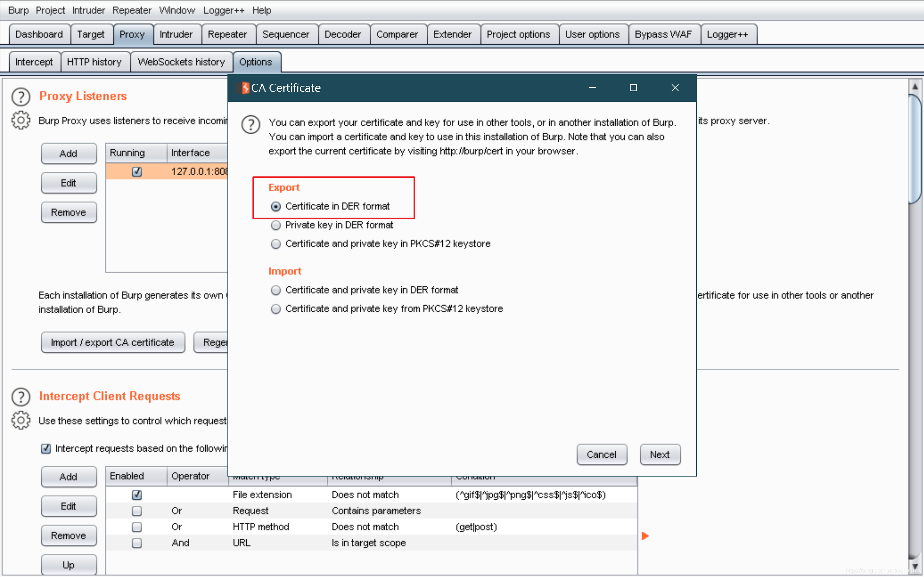The height and width of the screenshot is (577, 924).
Task: Toggle the 127.0.0.1 listener Running checkbox
Action: coord(137,172)
